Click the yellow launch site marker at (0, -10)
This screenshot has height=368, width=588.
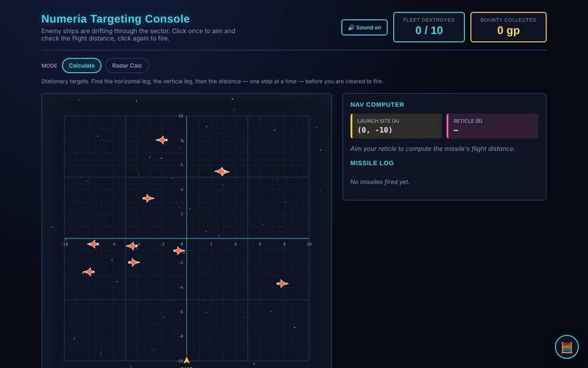(186, 361)
